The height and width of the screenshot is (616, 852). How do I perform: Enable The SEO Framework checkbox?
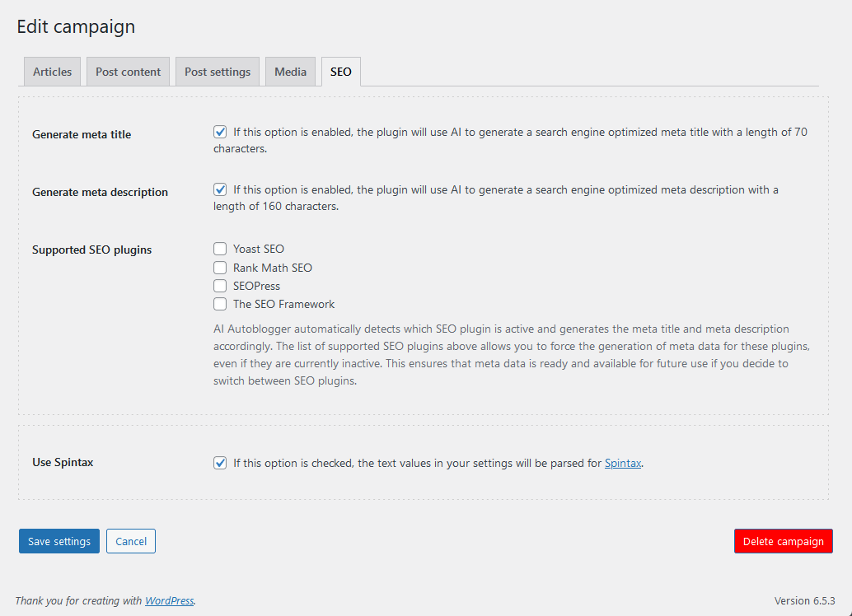coord(220,304)
